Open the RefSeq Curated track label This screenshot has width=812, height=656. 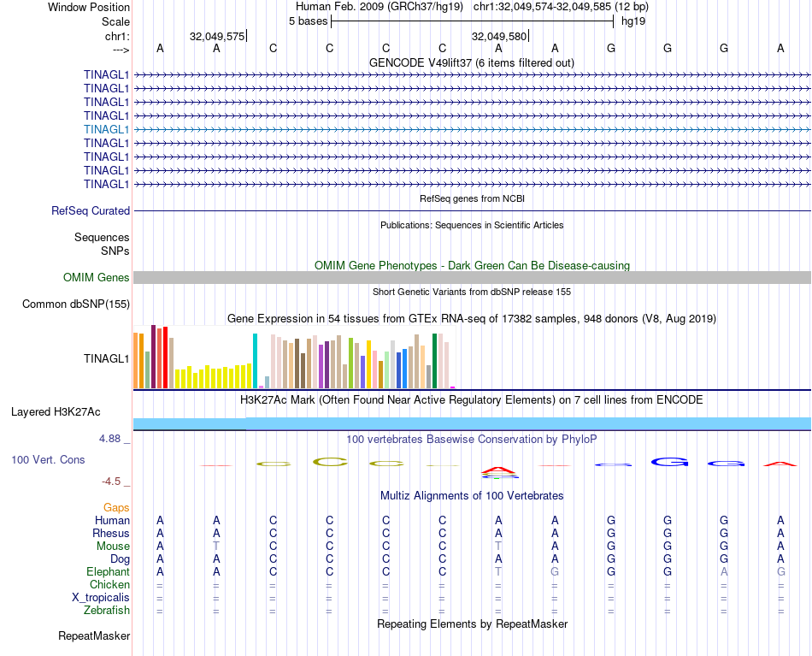pyautogui.click(x=91, y=211)
